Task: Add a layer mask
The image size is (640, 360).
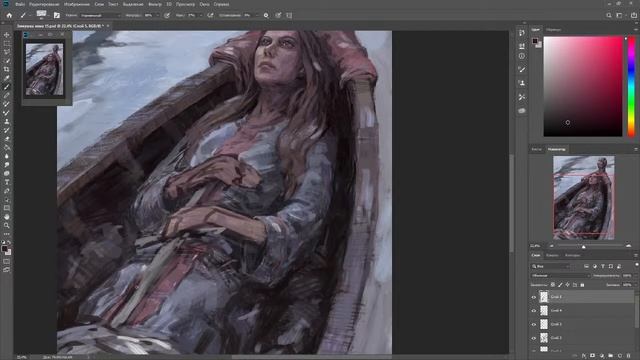Action: (x=593, y=356)
